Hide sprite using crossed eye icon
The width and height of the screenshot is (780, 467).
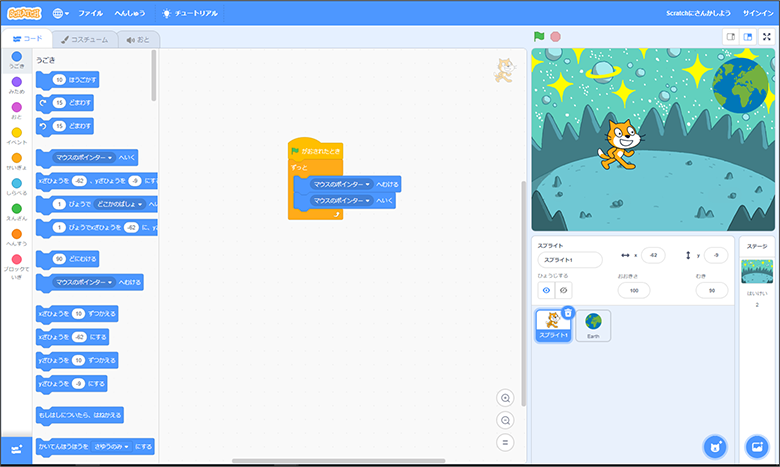(563, 290)
